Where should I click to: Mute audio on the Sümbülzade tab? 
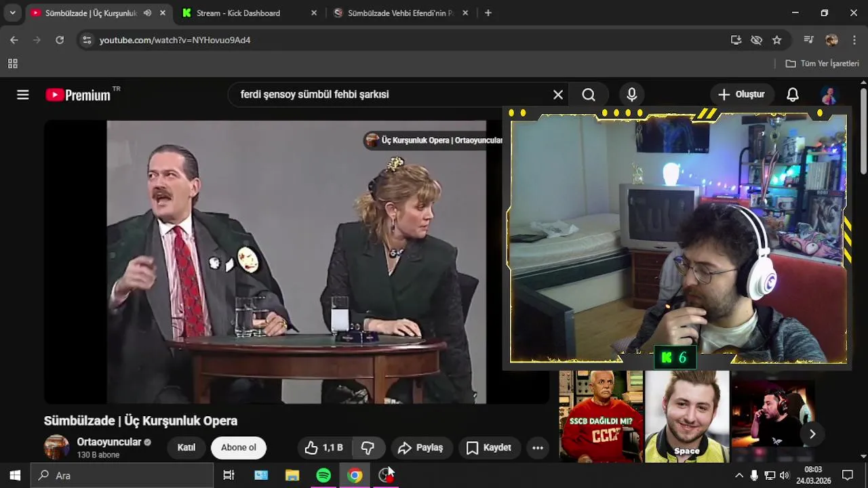147,13
